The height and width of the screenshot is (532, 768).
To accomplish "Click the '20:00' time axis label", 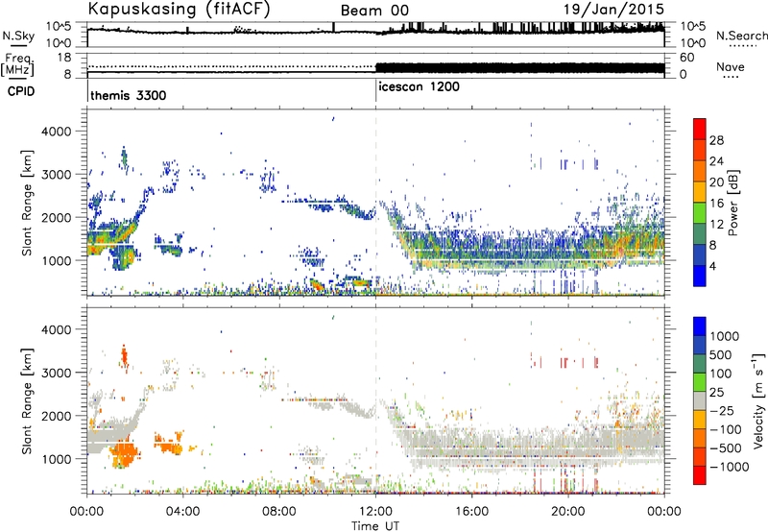I will [x=568, y=512].
